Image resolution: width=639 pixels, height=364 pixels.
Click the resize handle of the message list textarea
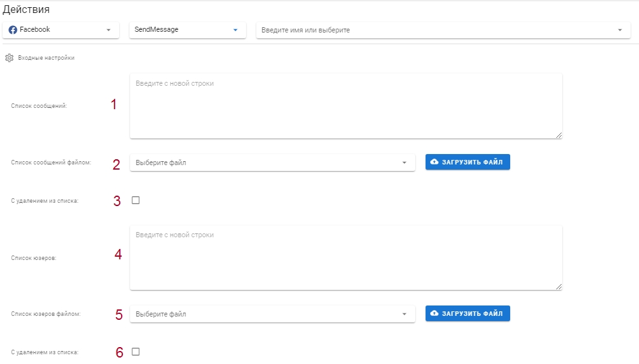click(559, 135)
